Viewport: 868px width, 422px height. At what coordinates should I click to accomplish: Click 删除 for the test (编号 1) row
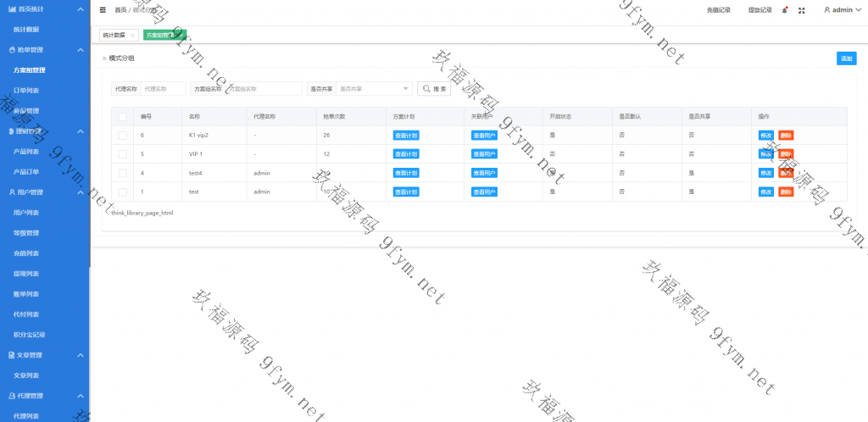(x=786, y=192)
